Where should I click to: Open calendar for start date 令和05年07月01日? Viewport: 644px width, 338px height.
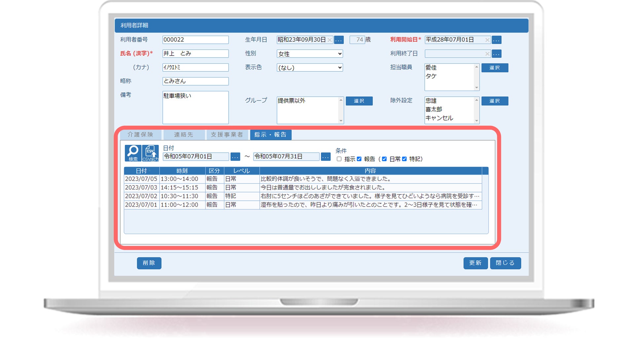(x=235, y=157)
